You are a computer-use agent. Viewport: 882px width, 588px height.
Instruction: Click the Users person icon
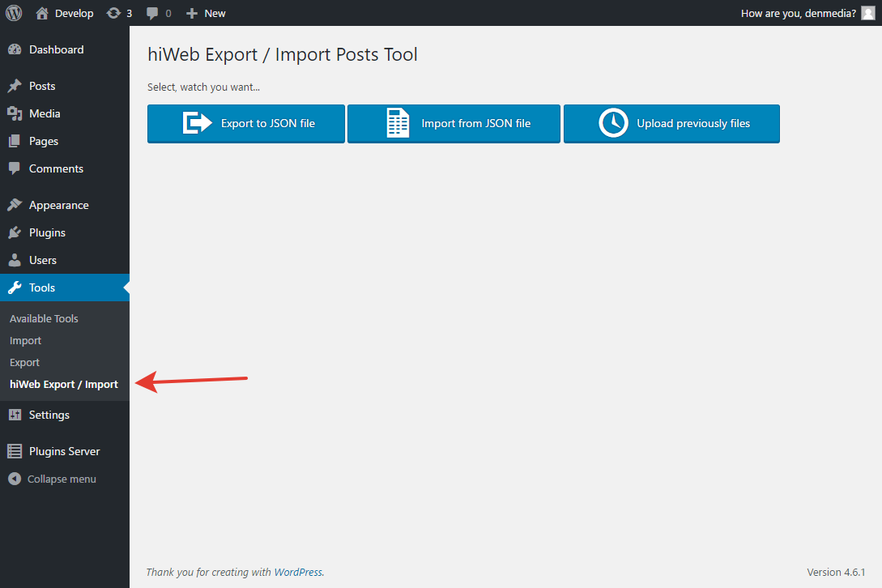point(15,260)
